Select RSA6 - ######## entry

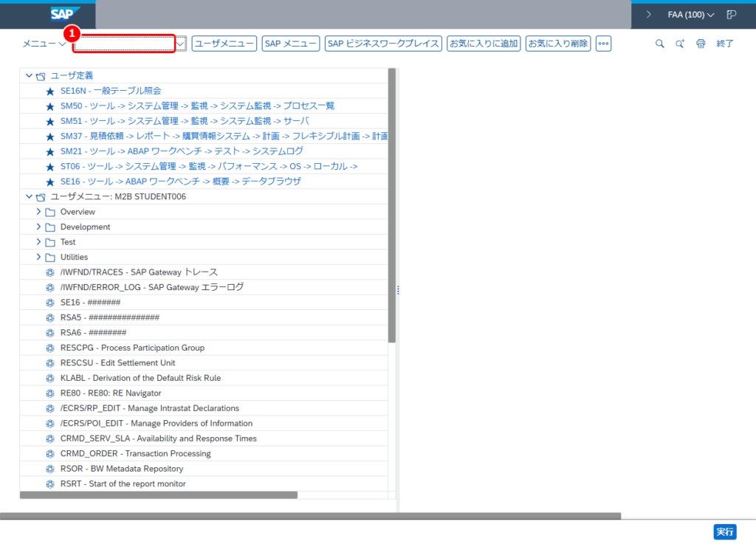click(x=93, y=332)
